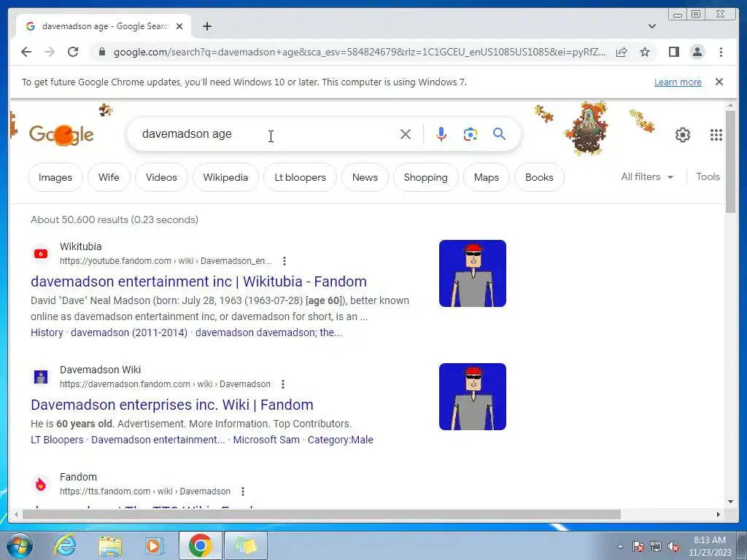The image size is (747, 560).
Task: Launch Internet Explorer from the taskbar
Action: pos(65,545)
